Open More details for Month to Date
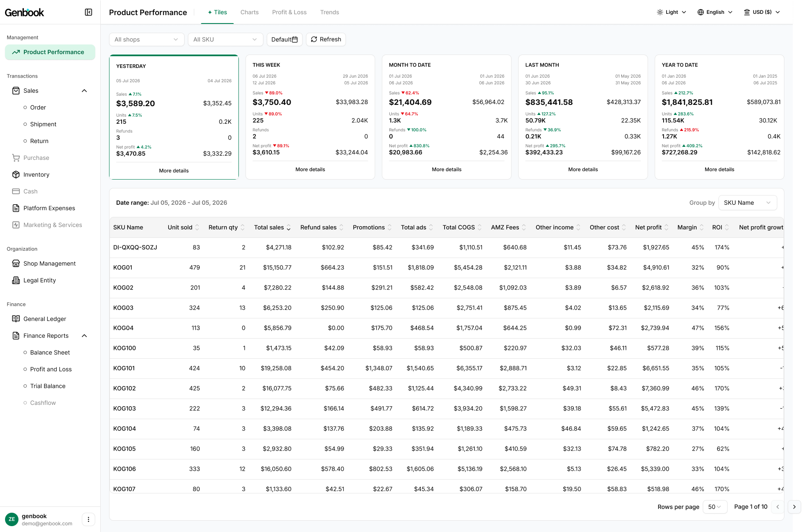Viewport: 802px width, 532px height. tap(446, 170)
